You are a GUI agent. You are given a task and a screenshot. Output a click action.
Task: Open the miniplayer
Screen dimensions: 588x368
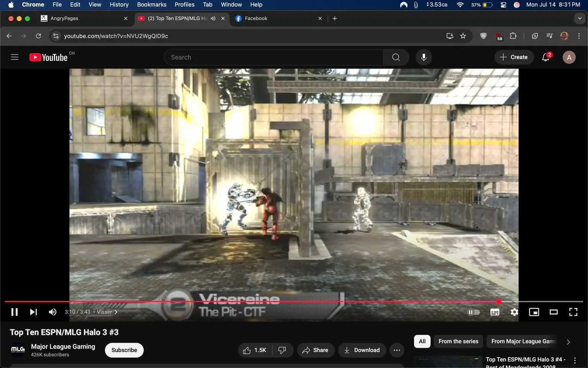pos(534,312)
